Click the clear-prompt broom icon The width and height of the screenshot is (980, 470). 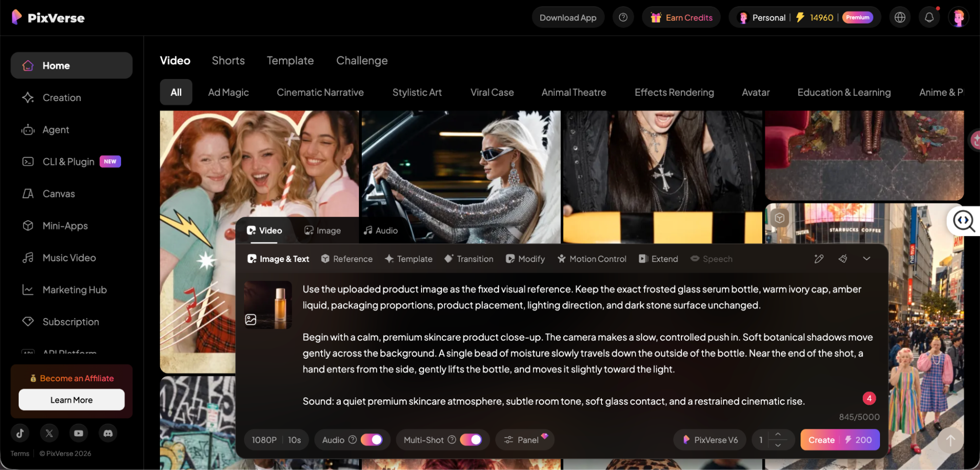[843, 259]
